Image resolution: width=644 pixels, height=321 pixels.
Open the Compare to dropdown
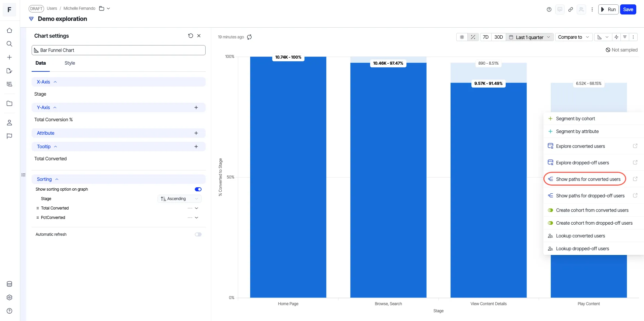click(x=574, y=37)
